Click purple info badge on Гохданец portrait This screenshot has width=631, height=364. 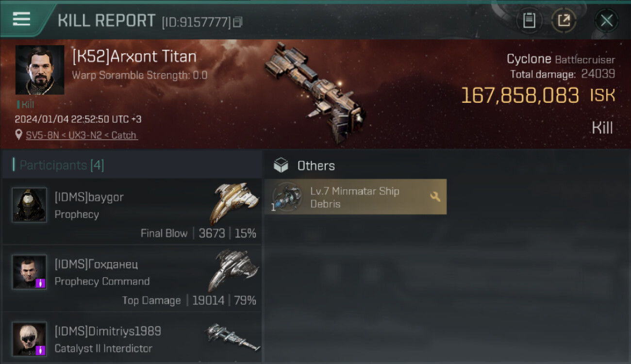41,283
